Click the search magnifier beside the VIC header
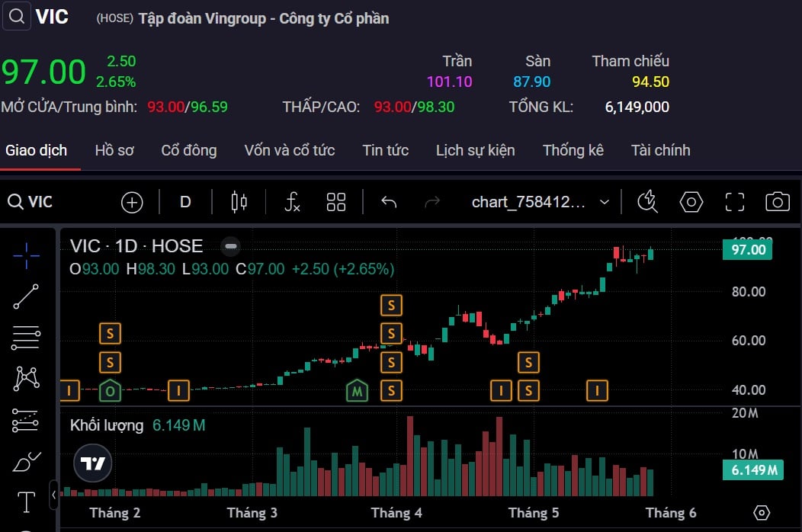 point(17,16)
